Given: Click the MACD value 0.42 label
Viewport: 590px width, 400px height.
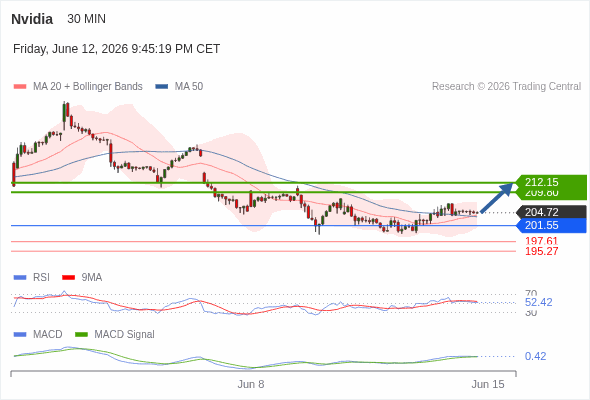Looking at the screenshot, I should pos(535,356).
